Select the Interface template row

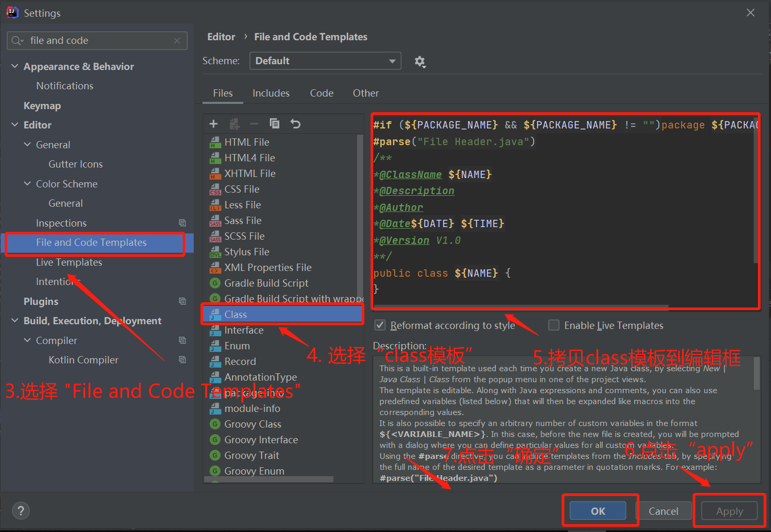283,330
